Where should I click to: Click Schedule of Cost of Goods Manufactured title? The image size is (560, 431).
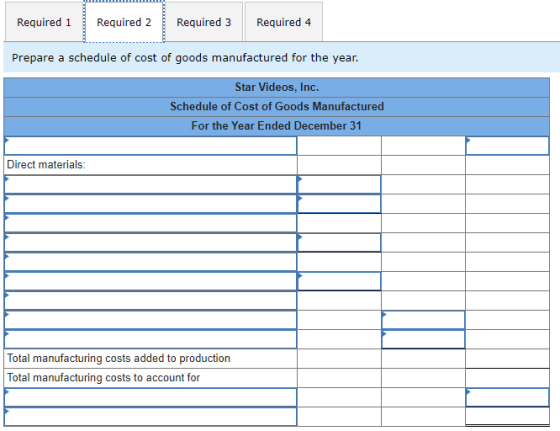pyautogui.click(x=277, y=106)
